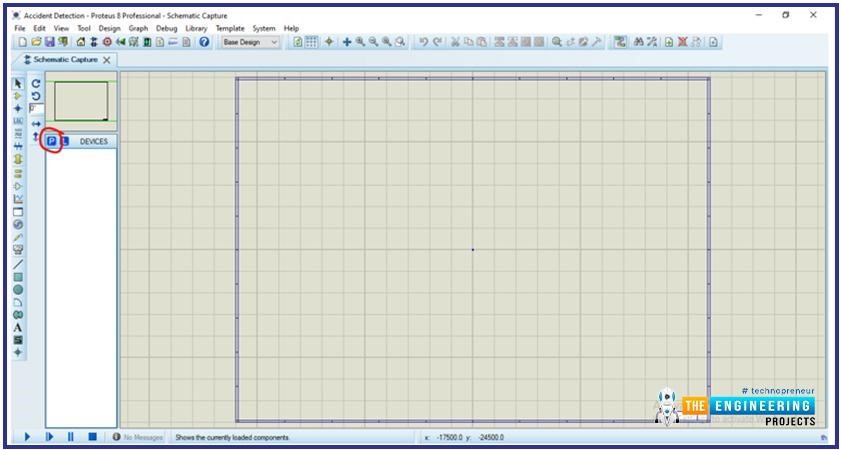This screenshot has height=450, width=842.
Task: Click the Step simulation button
Action: (x=49, y=437)
